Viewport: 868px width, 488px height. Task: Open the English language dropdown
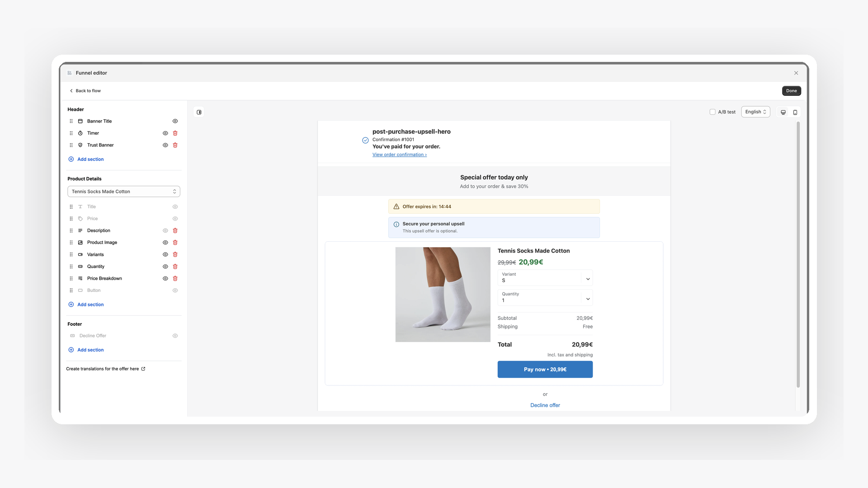[755, 112]
